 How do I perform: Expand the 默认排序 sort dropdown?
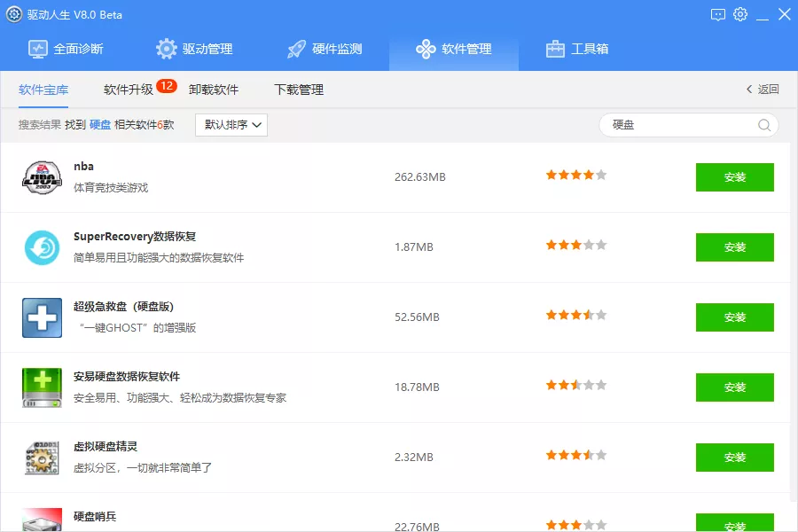(x=231, y=125)
